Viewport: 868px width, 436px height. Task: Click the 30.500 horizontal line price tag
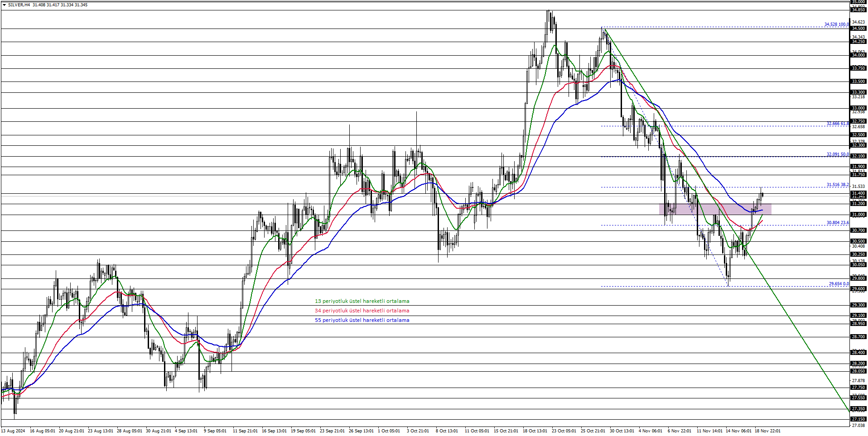(x=858, y=241)
